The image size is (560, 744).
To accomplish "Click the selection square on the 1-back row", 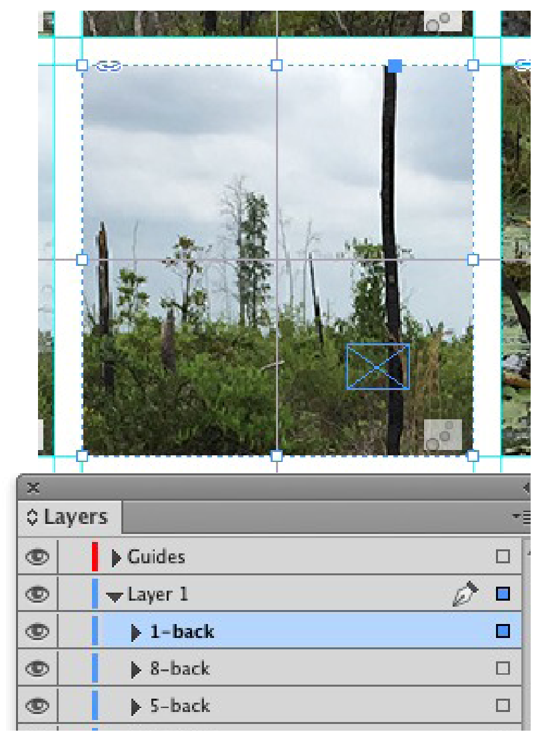I will pos(503,631).
